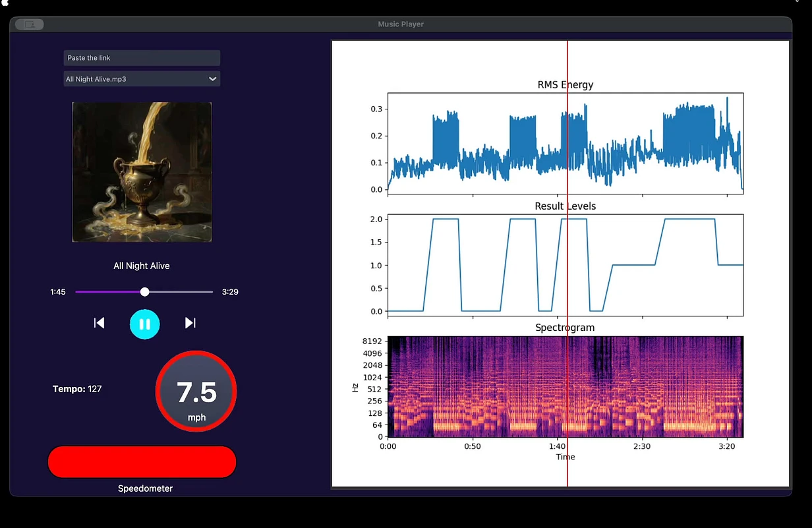Image resolution: width=812 pixels, height=528 pixels.
Task: Click the 4096 frequency tick label
Action: click(372, 353)
